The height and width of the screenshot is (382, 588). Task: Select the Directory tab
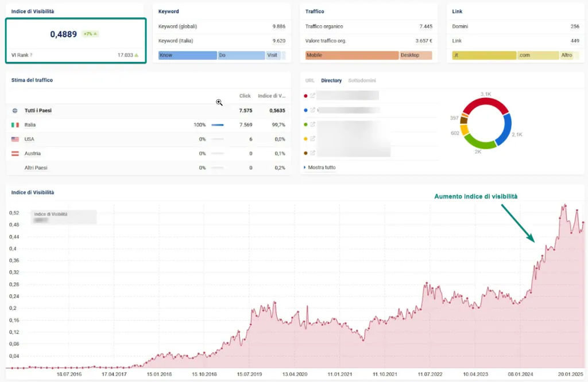[331, 80]
